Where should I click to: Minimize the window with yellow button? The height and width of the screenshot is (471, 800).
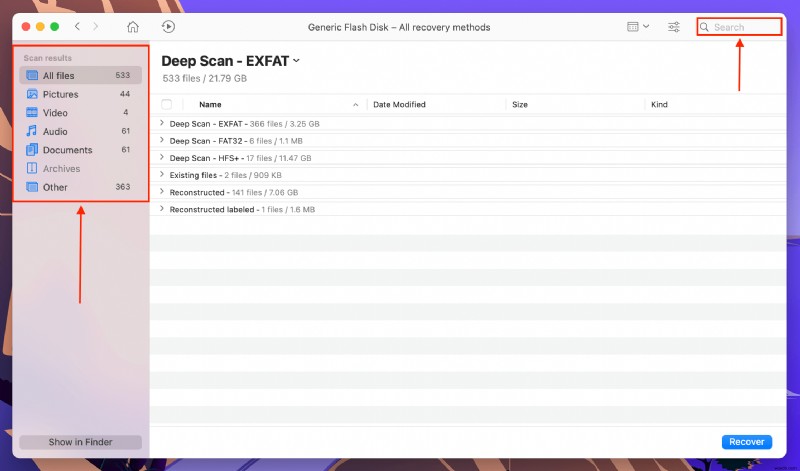[40, 27]
